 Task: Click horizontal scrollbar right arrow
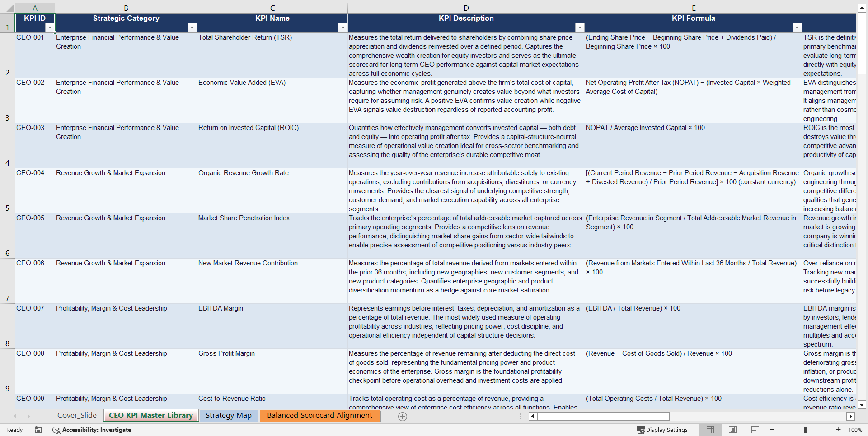tap(851, 416)
